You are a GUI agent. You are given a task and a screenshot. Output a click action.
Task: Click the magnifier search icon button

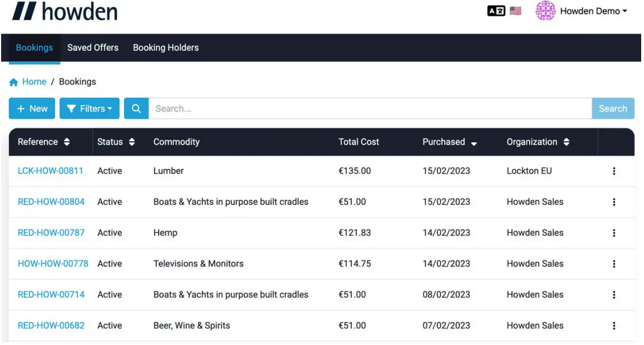coord(136,108)
